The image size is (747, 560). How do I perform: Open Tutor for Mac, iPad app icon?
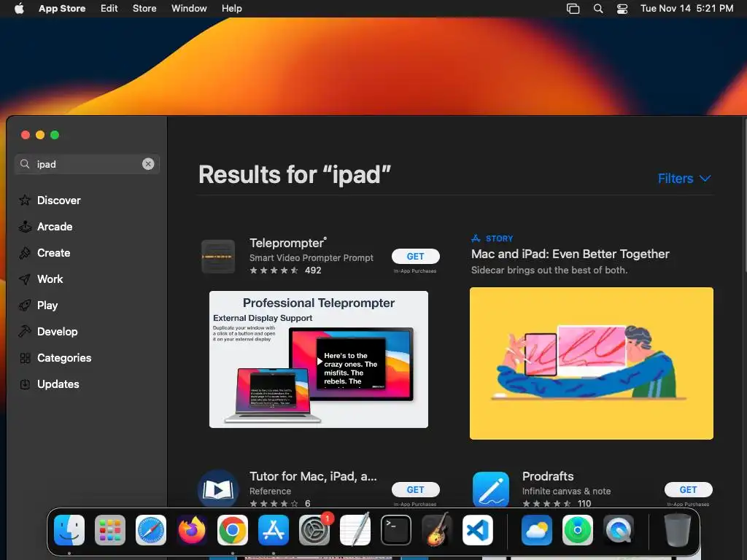217,489
